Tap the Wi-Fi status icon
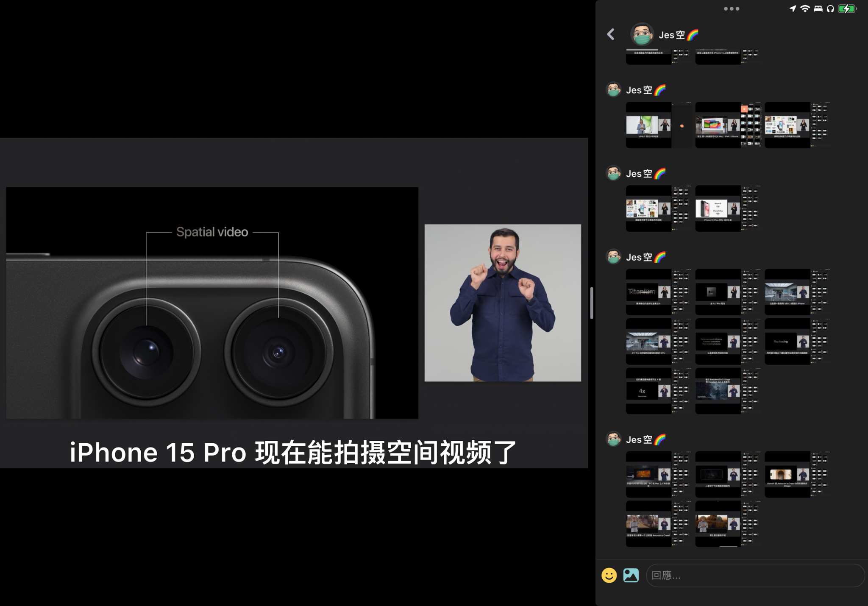 pos(805,8)
